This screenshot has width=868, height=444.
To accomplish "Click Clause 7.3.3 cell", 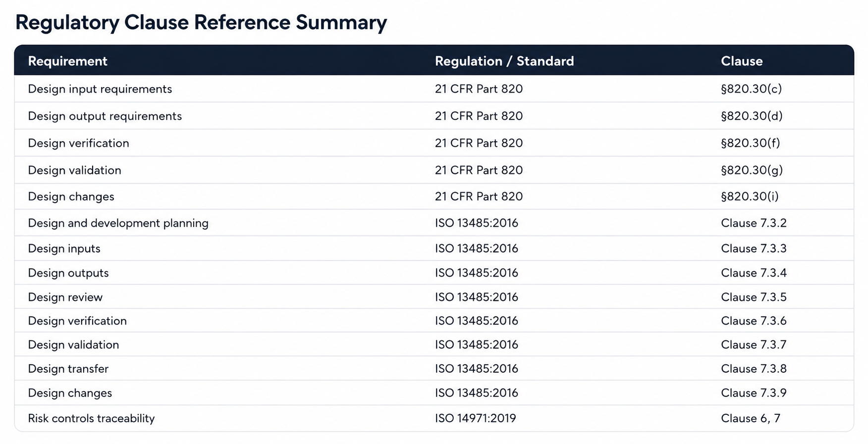I will click(754, 248).
